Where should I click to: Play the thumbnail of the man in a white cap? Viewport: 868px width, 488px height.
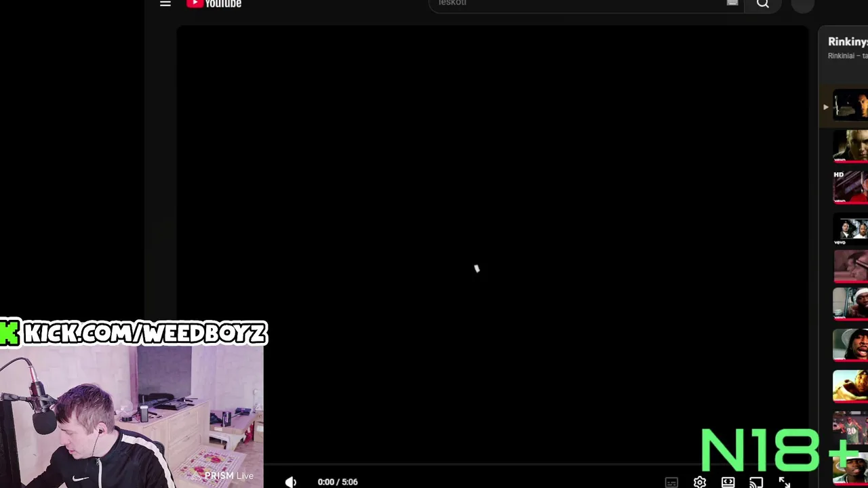[850, 304]
